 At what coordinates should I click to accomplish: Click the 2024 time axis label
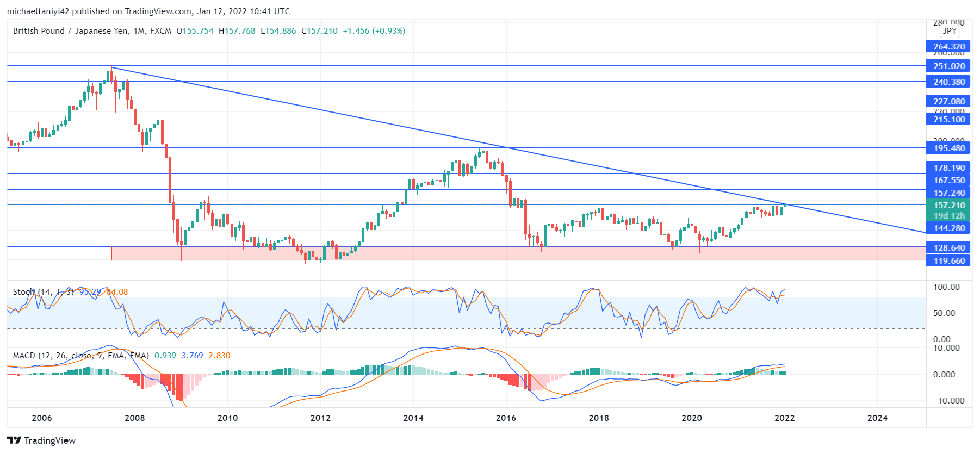pos(877,418)
